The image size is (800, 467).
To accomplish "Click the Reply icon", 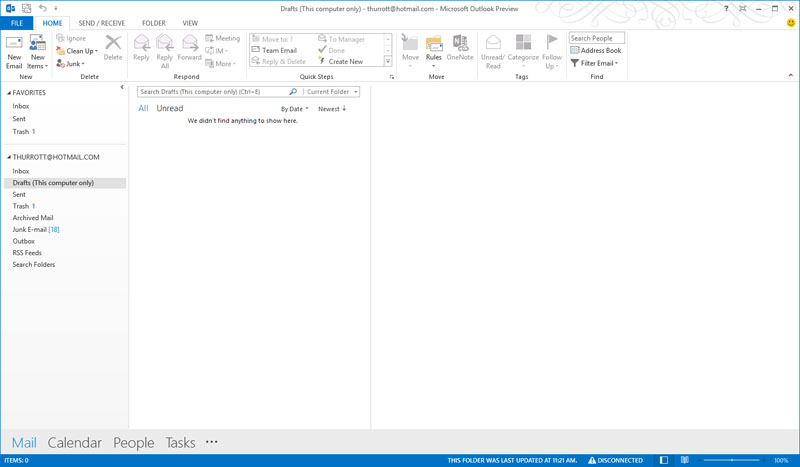I will tap(141, 43).
